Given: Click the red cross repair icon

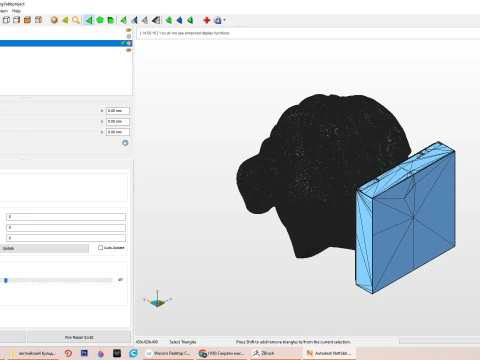Looking at the screenshot, I should (207, 20).
